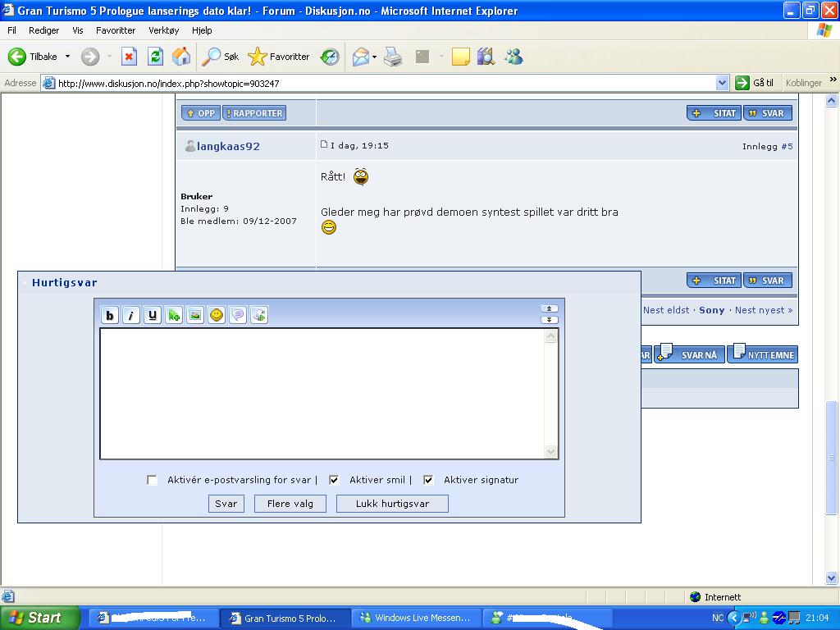
Task: Open the Windows Start menu
Action: point(39,618)
